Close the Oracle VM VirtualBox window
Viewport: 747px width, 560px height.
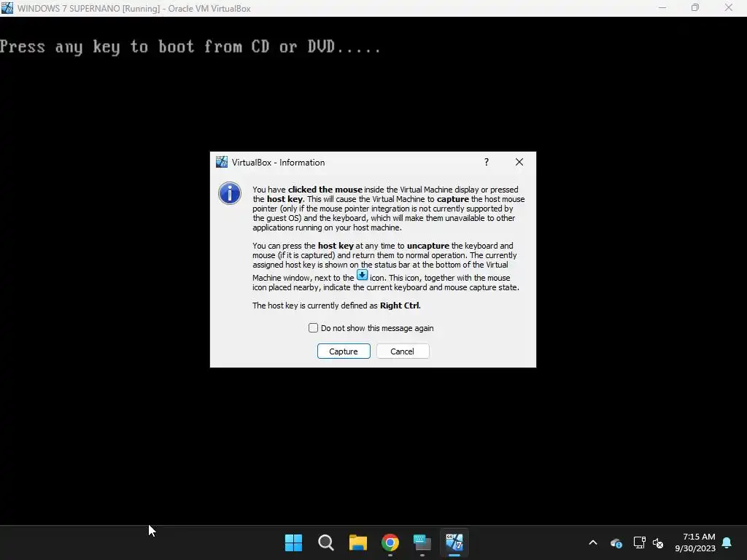click(x=729, y=8)
